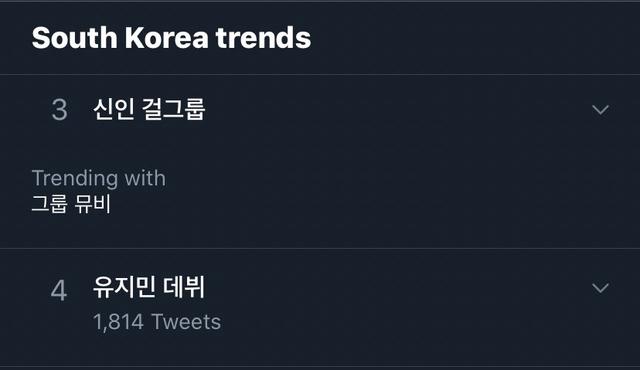Click the South Korea trends heading
The height and width of the screenshot is (370, 640).
[x=171, y=38]
